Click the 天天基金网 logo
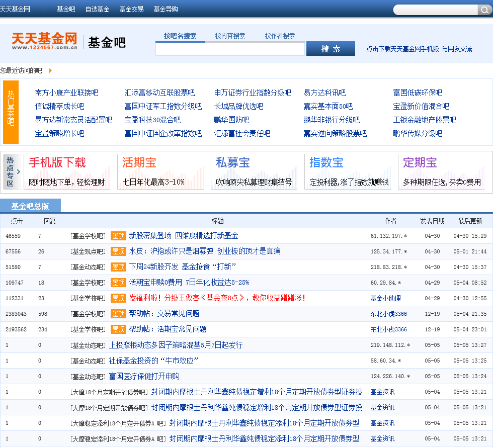 (44, 41)
